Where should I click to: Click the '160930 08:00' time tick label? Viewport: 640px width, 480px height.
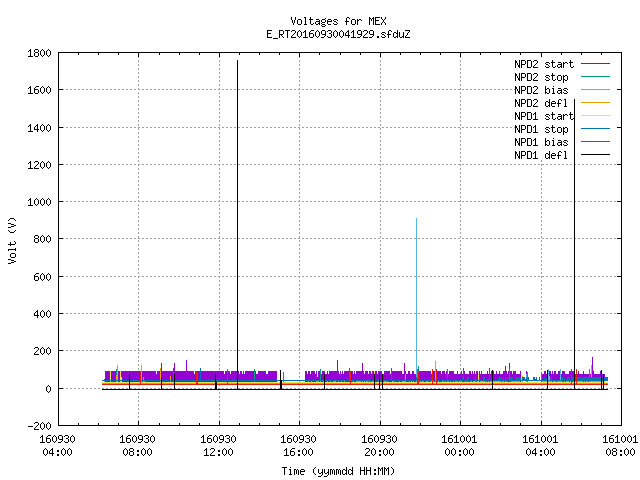point(138,445)
